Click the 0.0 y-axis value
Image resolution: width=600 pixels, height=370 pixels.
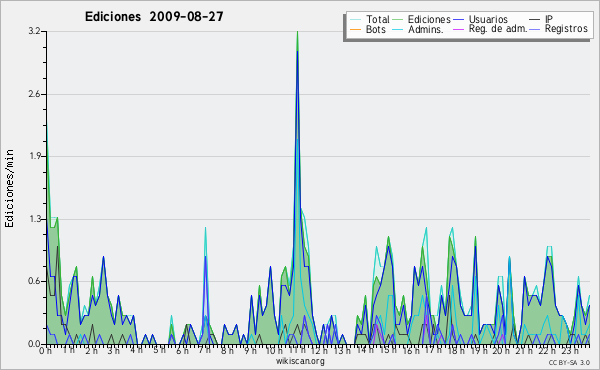[x=34, y=344]
